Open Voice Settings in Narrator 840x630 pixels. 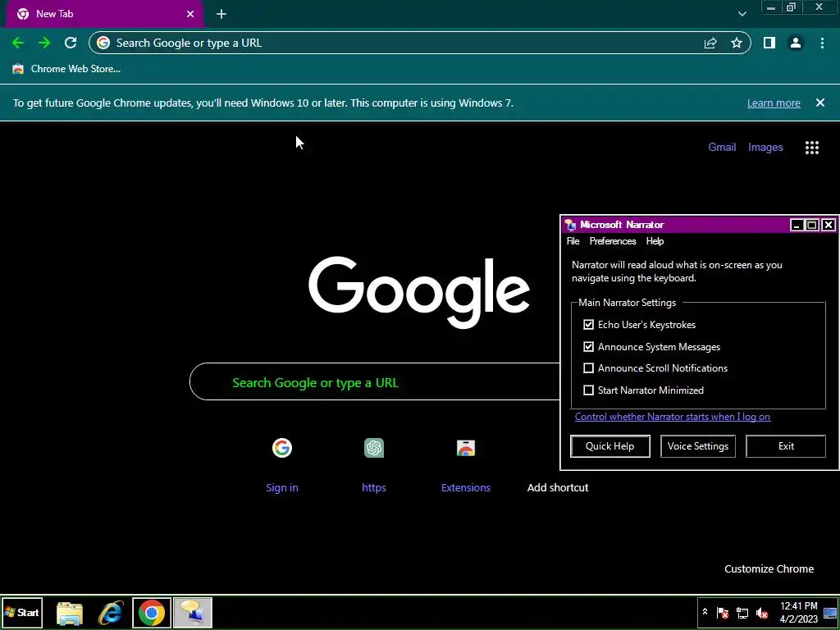(697, 446)
